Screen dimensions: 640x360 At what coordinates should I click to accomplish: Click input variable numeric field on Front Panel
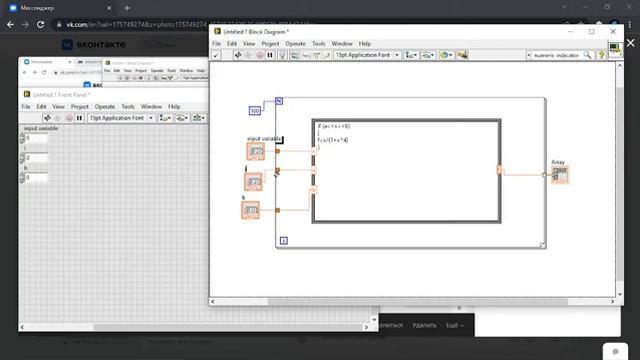(x=36, y=138)
